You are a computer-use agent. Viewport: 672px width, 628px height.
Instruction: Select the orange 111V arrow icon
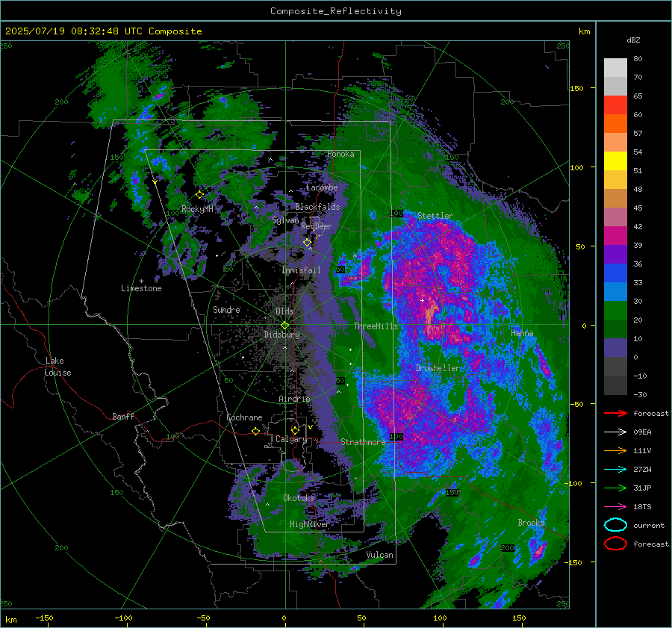coord(615,450)
